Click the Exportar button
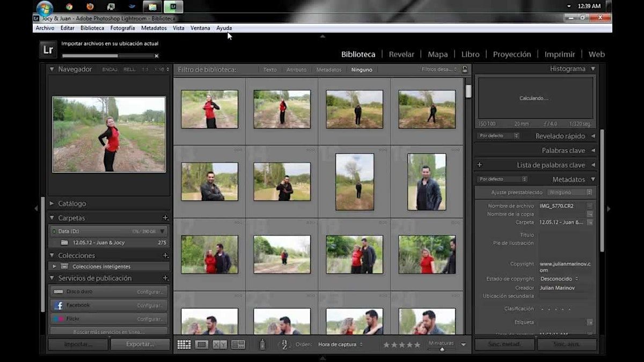Viewport: 644px width, 362px height. [x=140, y=344]
